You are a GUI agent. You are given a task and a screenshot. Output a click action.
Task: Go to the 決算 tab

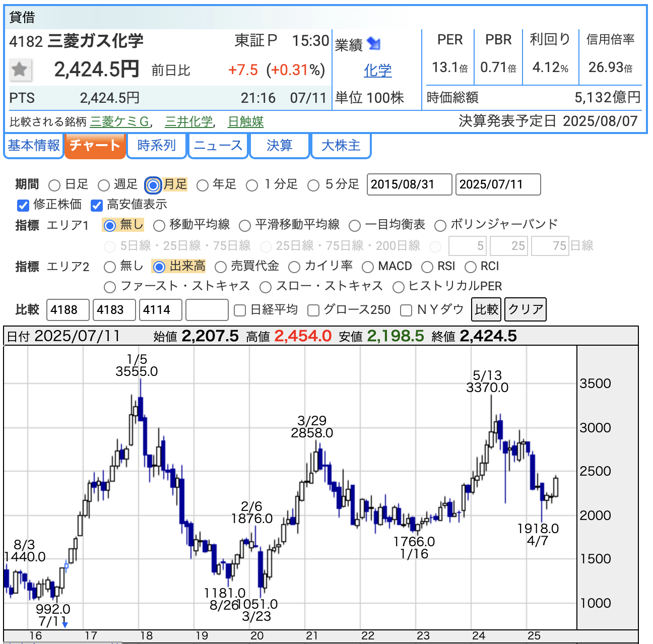coord(280,146)
